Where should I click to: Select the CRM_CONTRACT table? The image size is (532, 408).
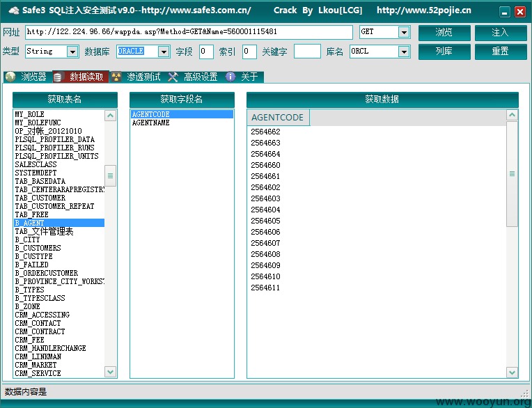[x=59, y=331]
